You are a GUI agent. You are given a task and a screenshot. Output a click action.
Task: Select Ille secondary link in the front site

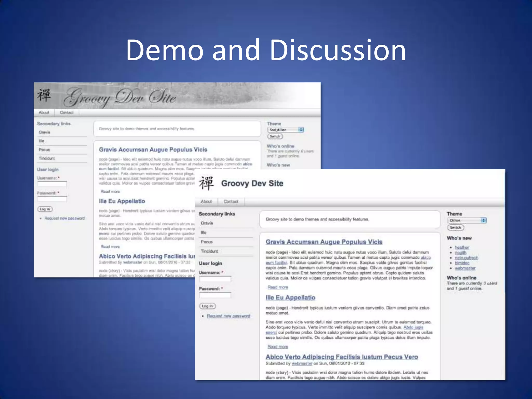[203, 232]
